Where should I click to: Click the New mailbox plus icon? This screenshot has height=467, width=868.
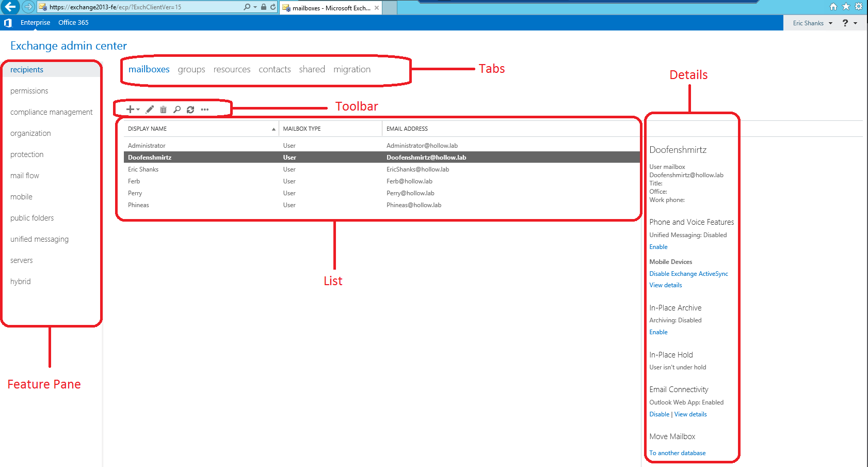point(131,110)
